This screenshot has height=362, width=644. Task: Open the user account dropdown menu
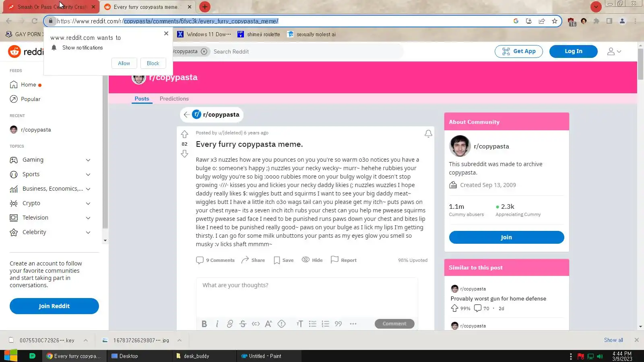coord(614,51)
